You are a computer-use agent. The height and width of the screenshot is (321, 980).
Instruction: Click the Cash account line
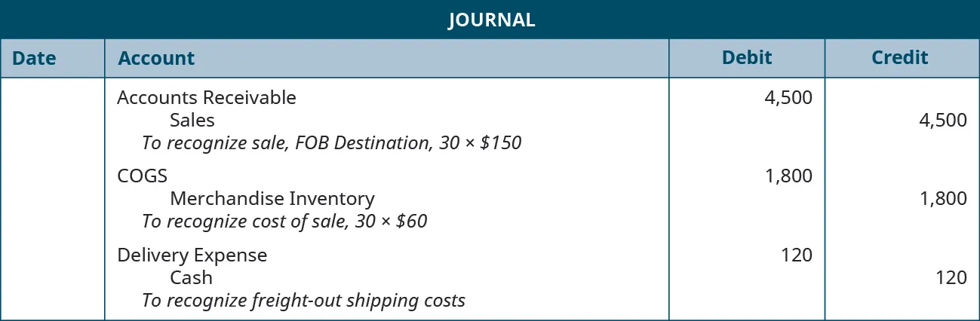tap(191, 278)
